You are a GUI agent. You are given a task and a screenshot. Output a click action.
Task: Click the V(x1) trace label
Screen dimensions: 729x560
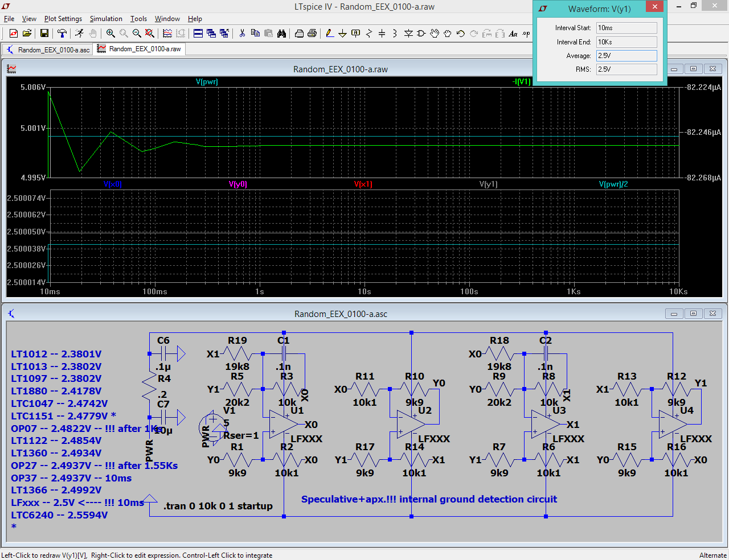point(363,184)
